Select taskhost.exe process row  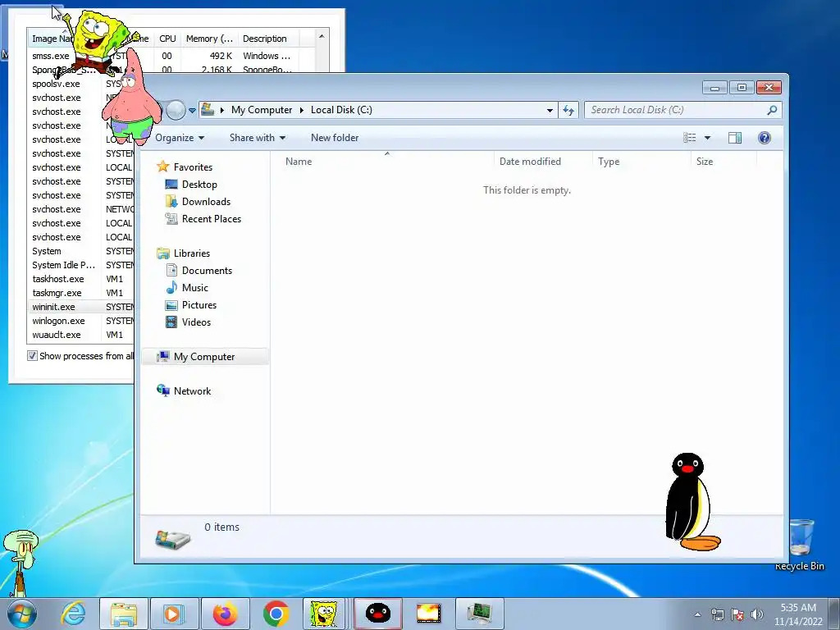pyautogui.click(x=80, y=279)
